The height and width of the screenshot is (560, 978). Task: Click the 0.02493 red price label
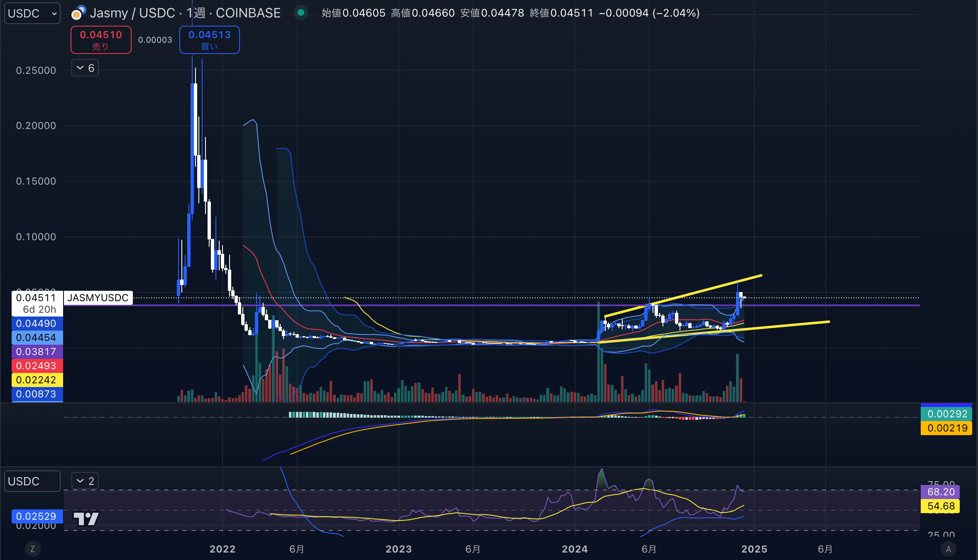tap(37, 366)
